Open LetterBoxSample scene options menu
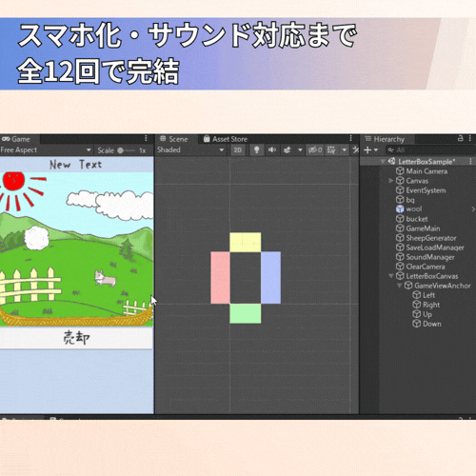The image size is (476, 476). 470,162
